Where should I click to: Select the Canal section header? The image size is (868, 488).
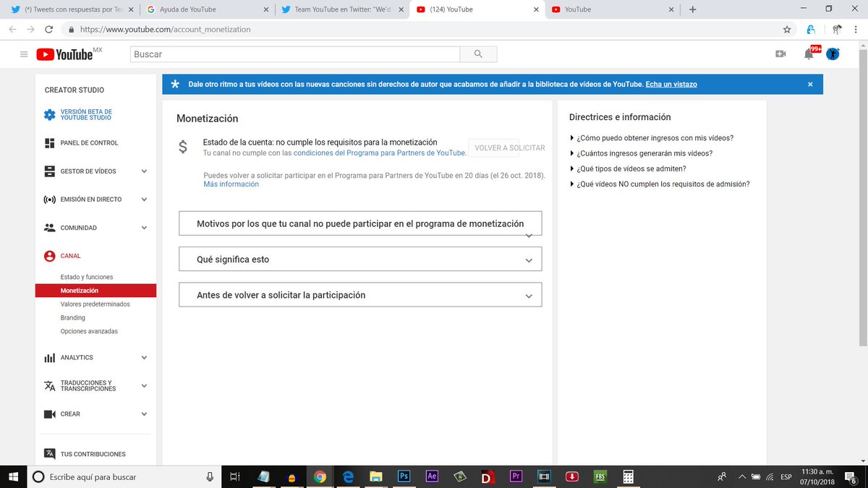pos(70,256)
